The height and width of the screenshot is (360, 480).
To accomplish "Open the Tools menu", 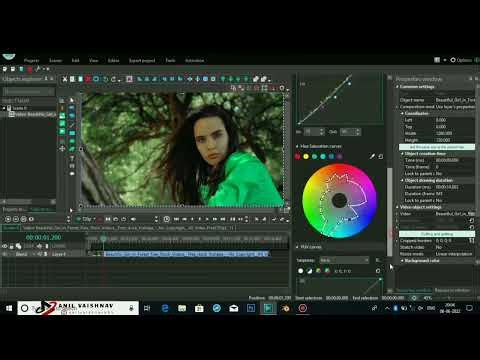I will point(170,60).
